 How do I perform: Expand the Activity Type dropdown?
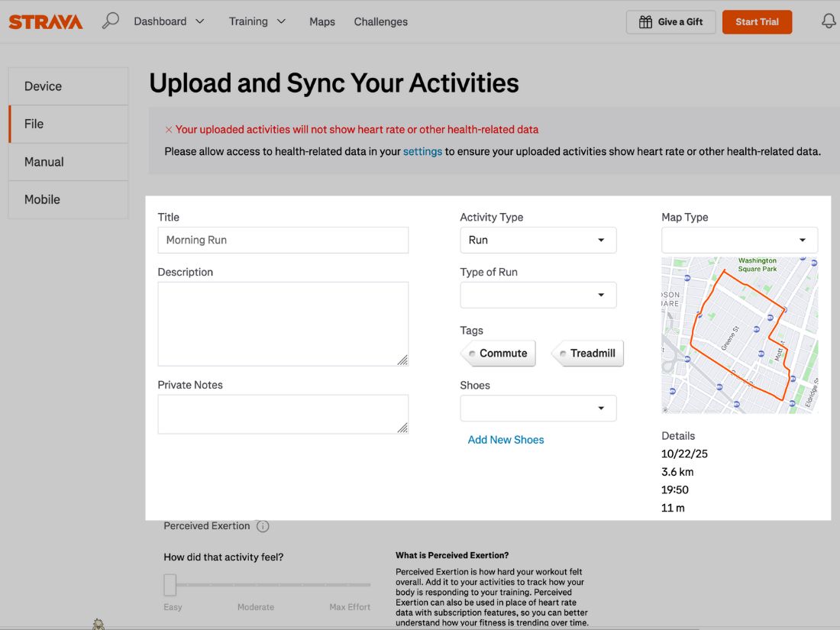click(x=538, y=240)
